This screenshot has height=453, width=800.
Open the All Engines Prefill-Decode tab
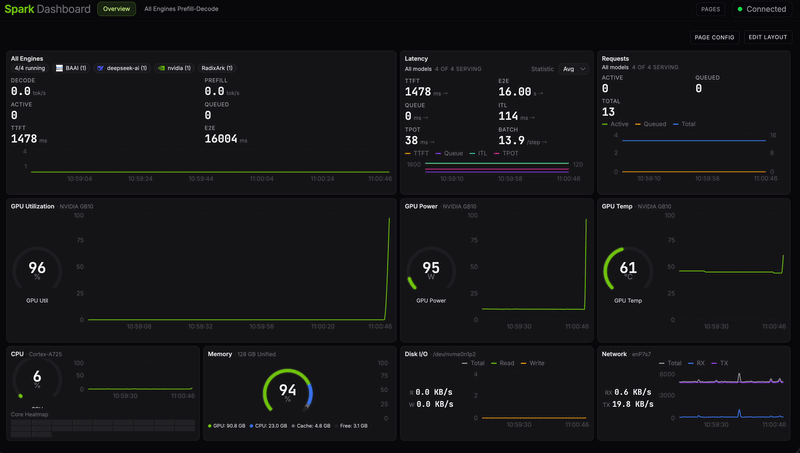181,9
